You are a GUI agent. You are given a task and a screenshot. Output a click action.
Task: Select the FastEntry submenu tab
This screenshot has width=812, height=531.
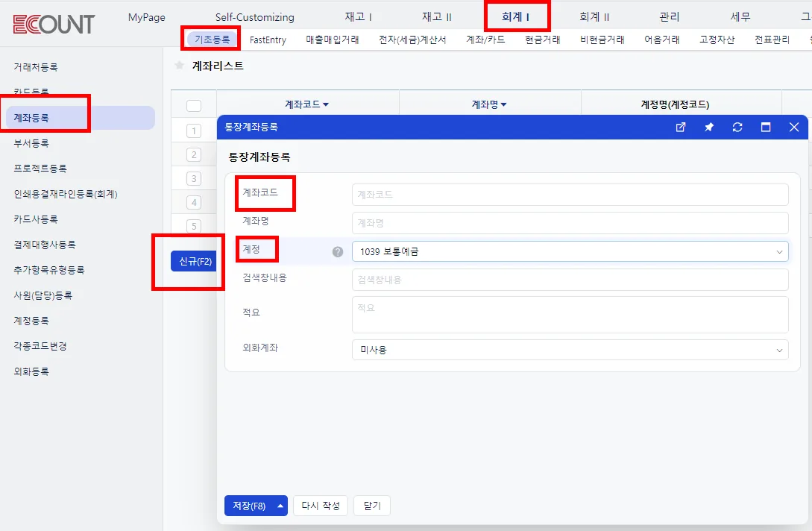268,40
